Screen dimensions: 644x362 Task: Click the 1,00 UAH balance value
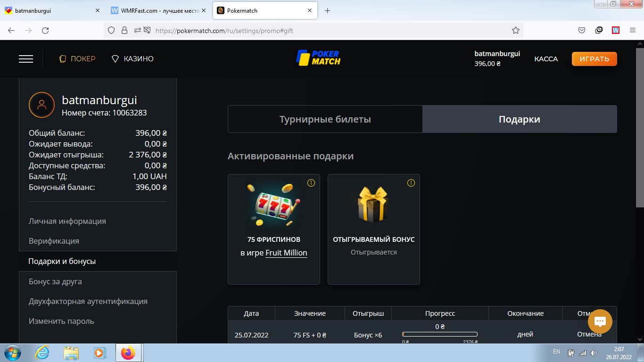click(x=149, y=176)
